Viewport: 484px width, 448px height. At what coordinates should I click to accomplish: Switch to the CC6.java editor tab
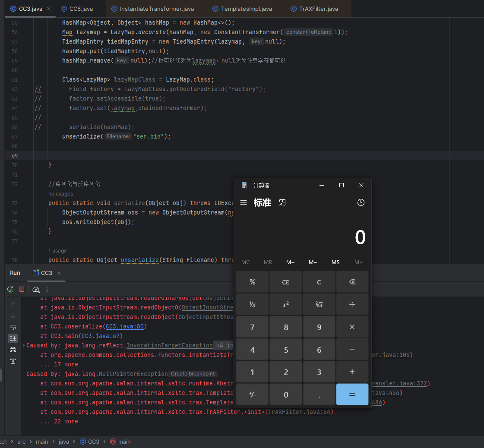pyautogui.click(x=77, y=9)
